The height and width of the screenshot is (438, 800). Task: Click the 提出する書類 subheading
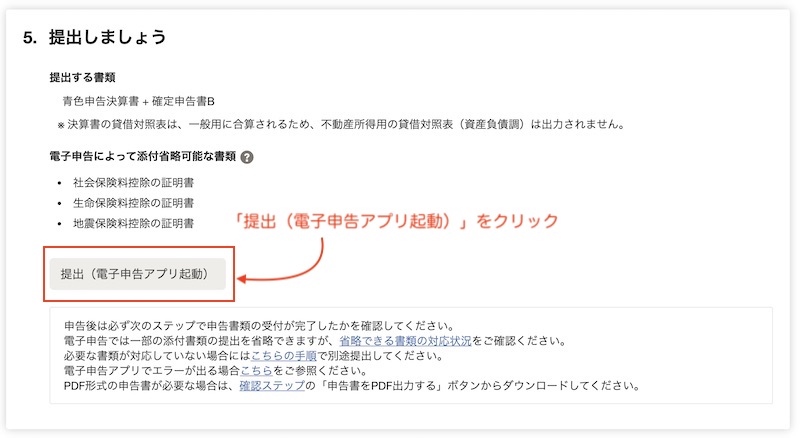[x=82, y=78]
